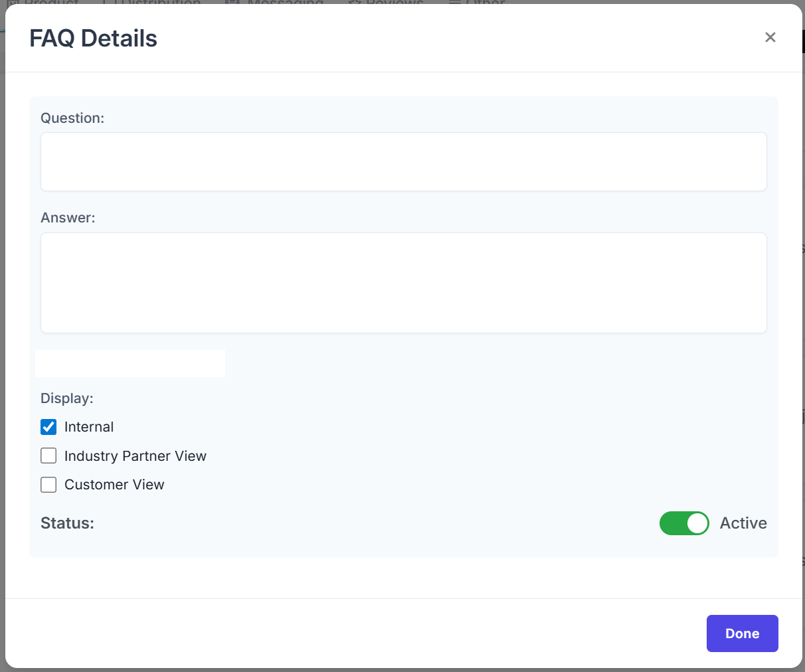This screenshot has width=805, height=672.
Task: Click the "Customer View" label text
Action: 114,485
